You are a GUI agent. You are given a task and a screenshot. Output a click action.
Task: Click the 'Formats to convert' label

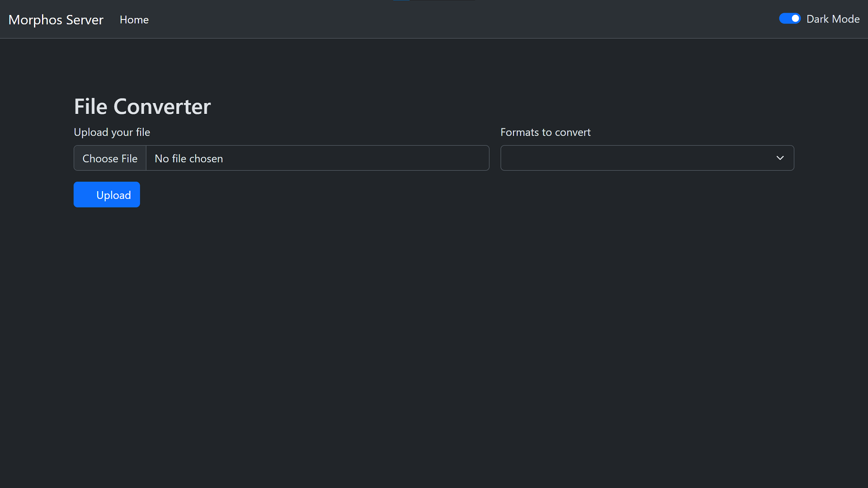545,132
